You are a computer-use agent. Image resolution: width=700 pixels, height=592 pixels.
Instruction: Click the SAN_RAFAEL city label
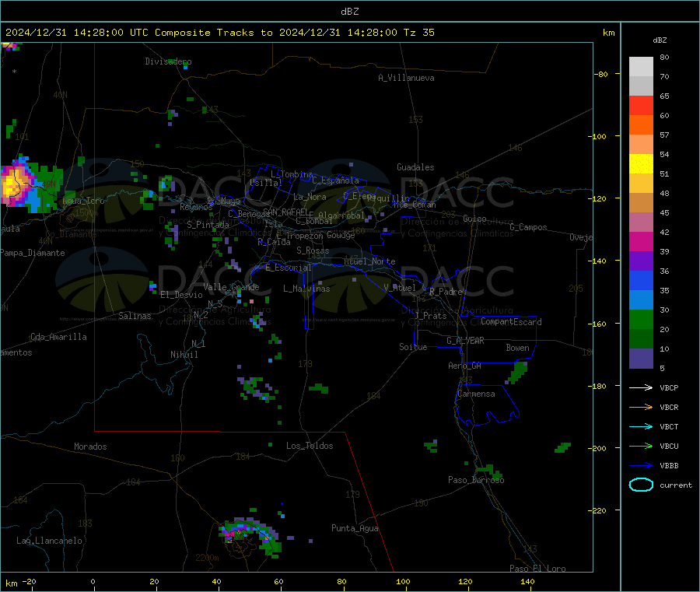pyautogui.click(x=285, y=212)
